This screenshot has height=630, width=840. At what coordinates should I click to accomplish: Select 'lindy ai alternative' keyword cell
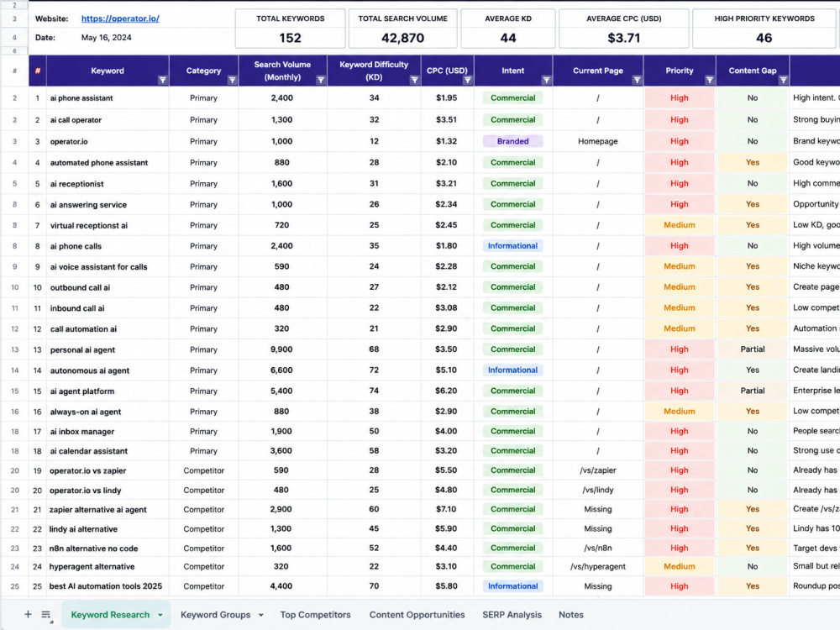pos(108,528)
